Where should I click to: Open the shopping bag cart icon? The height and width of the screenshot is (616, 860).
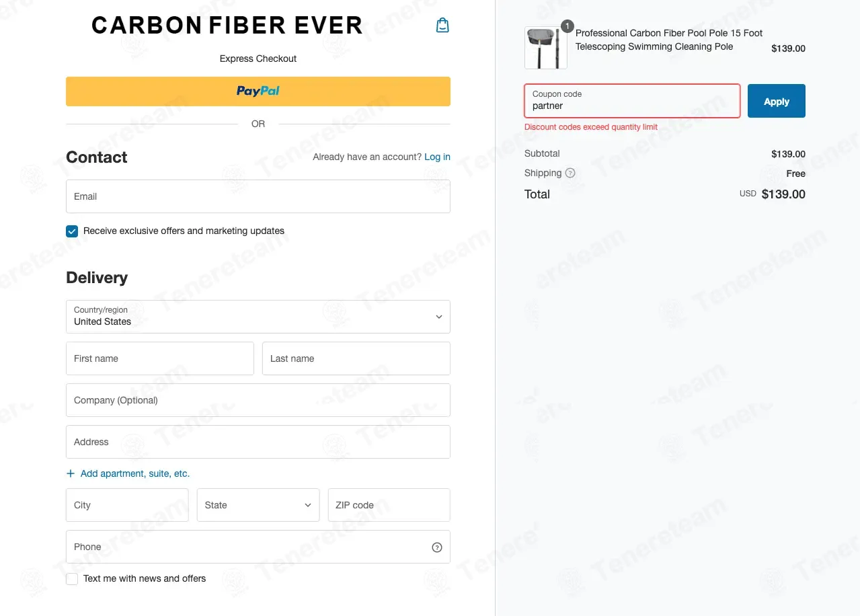(442, 26)
